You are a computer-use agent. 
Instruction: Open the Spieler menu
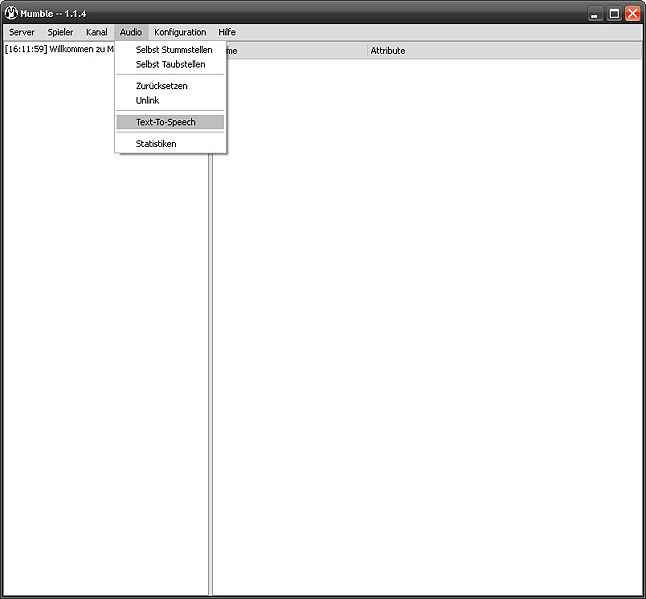click(60, 32)
